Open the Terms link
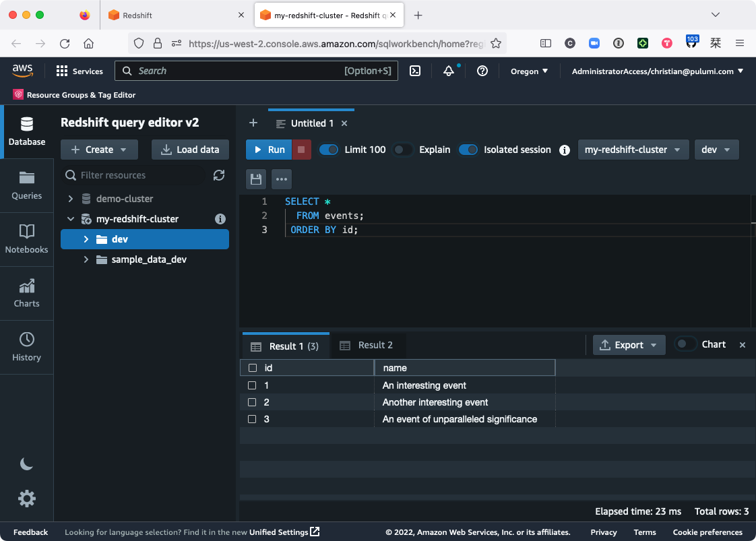The height and width of the screenshot is (541, 756). coord(645,532)
